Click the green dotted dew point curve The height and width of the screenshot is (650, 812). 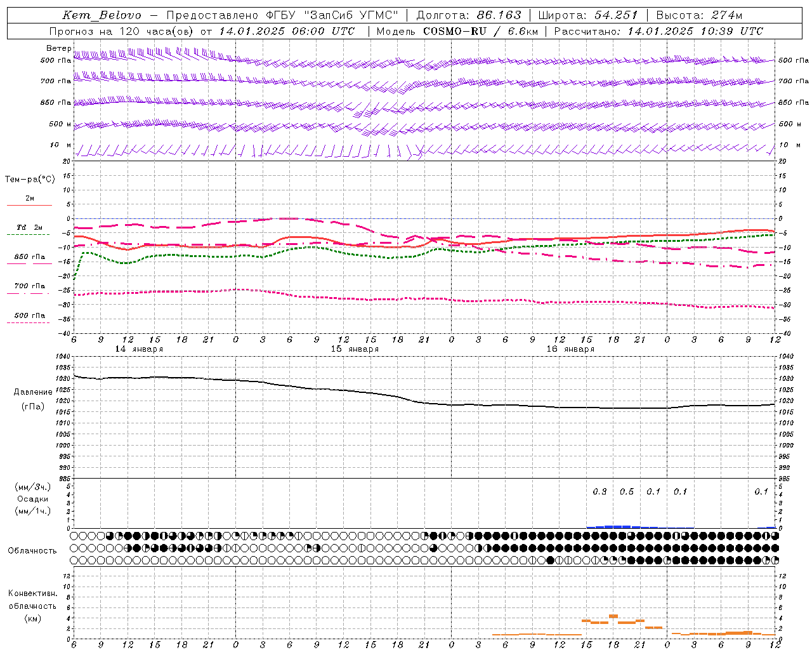(425, 253)
